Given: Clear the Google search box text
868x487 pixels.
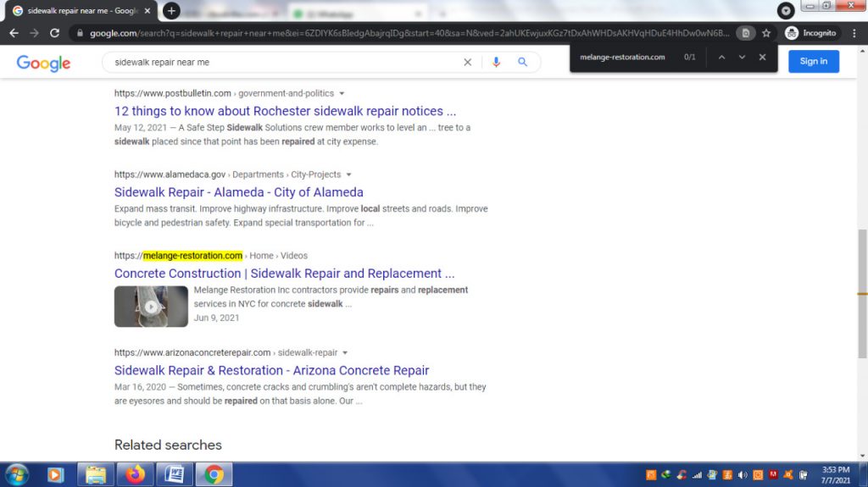Looking at the screenshot, I should point(468,62).
